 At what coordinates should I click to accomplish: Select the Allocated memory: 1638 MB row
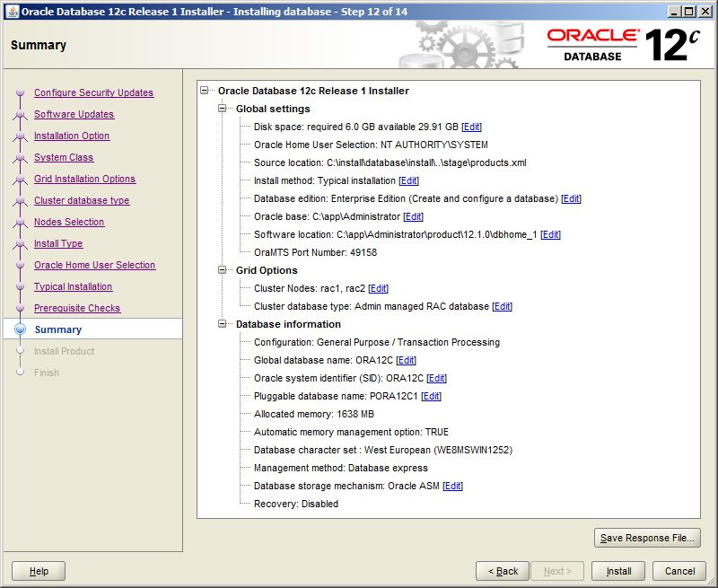coord(314,414)
